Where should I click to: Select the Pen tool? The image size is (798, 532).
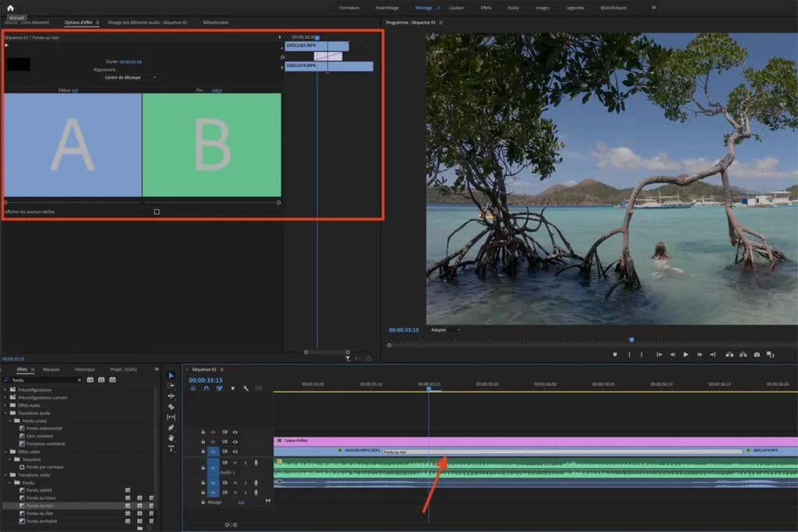point(171,428)
